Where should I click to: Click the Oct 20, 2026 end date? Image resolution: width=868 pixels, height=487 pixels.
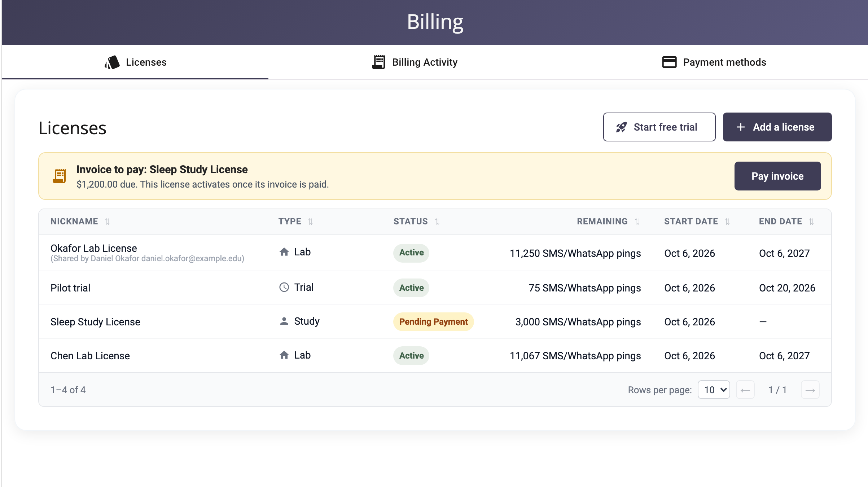(787, 288)
